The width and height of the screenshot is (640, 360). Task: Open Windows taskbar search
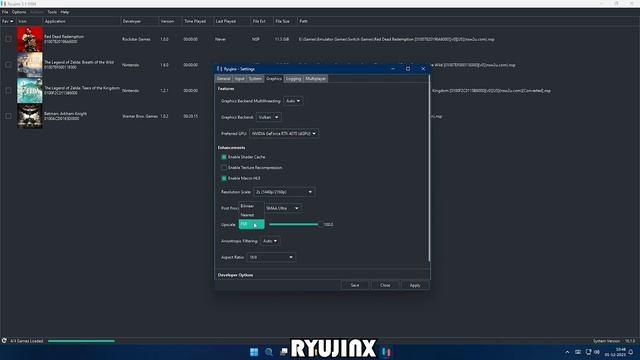point(269,352)
